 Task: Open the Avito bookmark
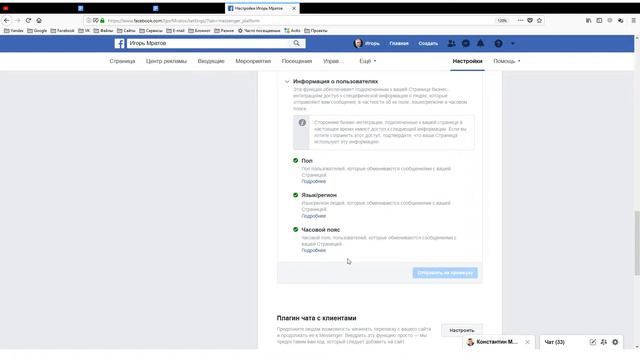[292, 31]
